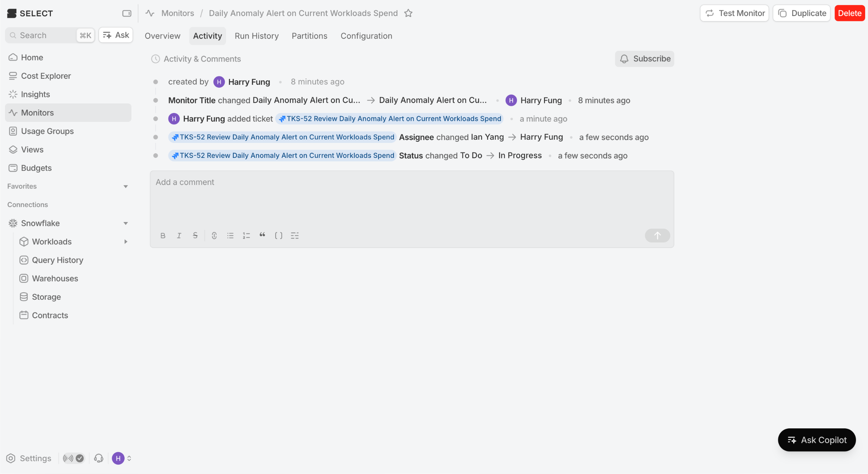Insert a blockquote in the comment
This screenshot has height=474, width=868.
262,235
